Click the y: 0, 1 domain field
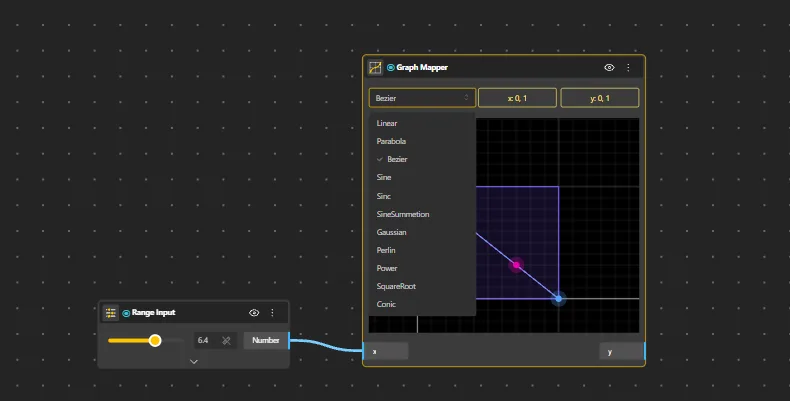 600,98
